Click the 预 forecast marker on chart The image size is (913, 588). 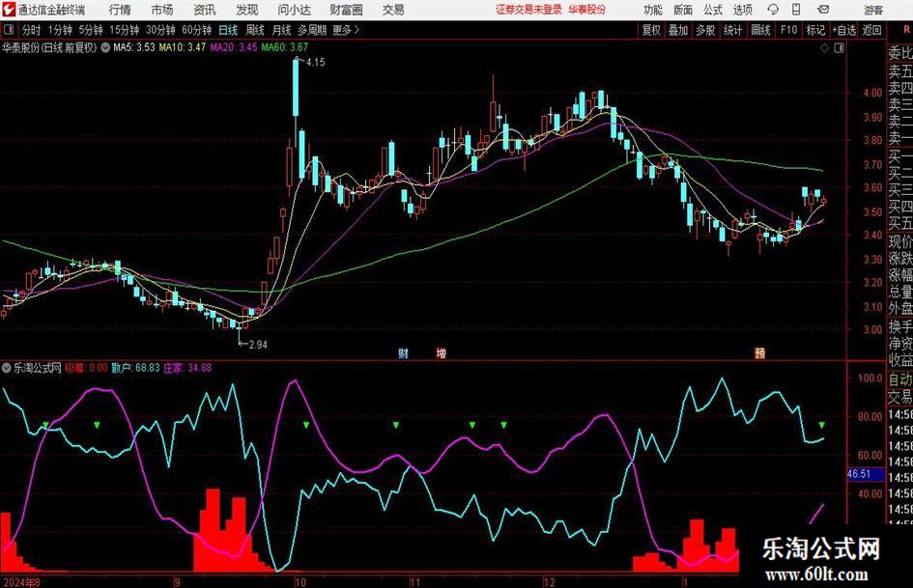[x=759, y=353]
